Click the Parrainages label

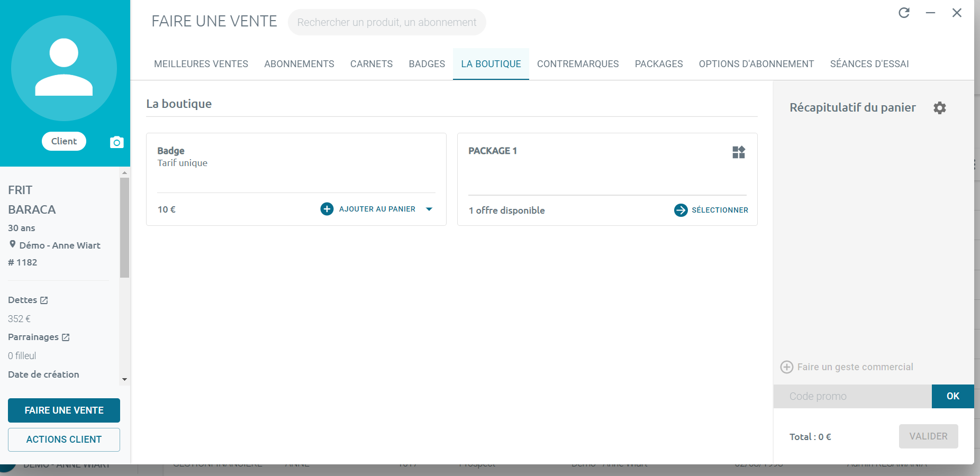pos(33,337)
